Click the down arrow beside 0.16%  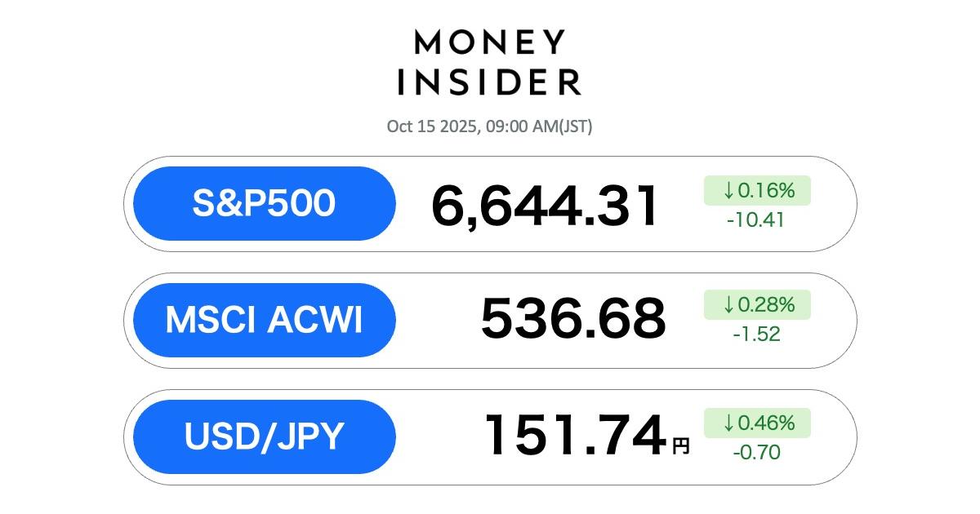pyautogui.click(x=728, y=191)
